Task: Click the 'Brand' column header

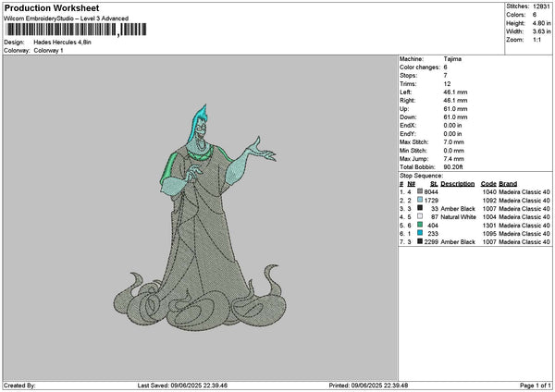Action: pos(508,184)
